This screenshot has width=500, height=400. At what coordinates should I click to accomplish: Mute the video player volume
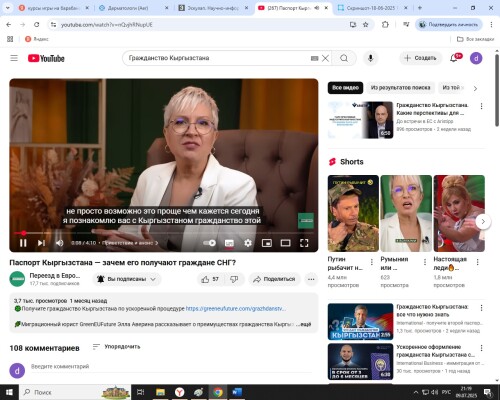click(x=60, y=243)
